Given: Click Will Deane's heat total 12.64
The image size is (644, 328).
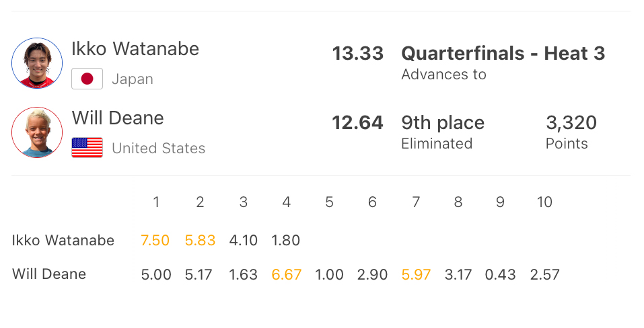Looking at the screenshot, I should pos(357,123).
